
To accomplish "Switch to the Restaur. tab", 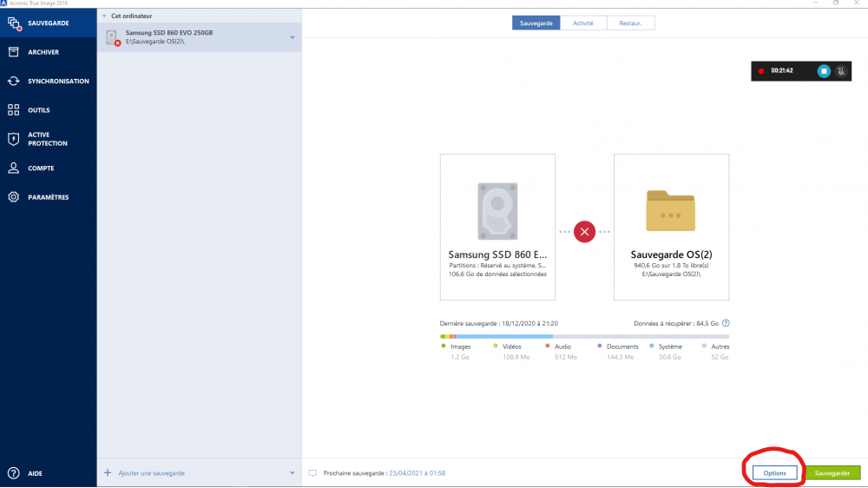I will (630, 23).
